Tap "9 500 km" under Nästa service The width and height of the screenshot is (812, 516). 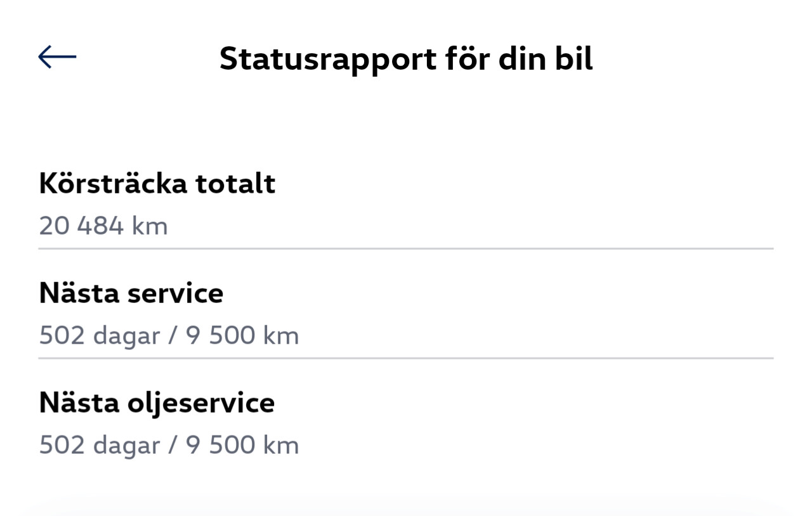point(242,335)
